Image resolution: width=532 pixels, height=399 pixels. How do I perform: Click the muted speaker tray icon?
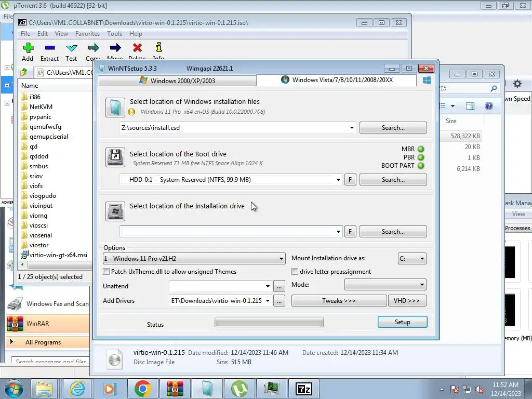coord(480,390)
